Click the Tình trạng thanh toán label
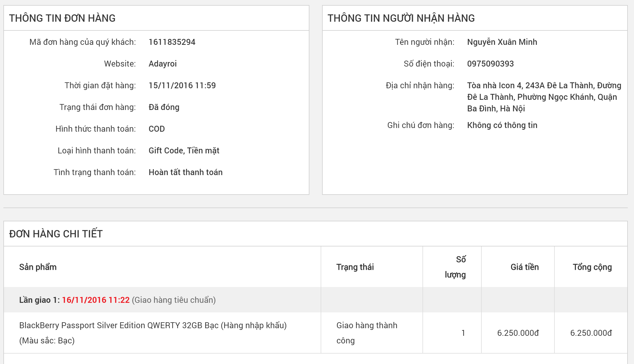Viewport: 634px width, 364px height. (95, 172)
